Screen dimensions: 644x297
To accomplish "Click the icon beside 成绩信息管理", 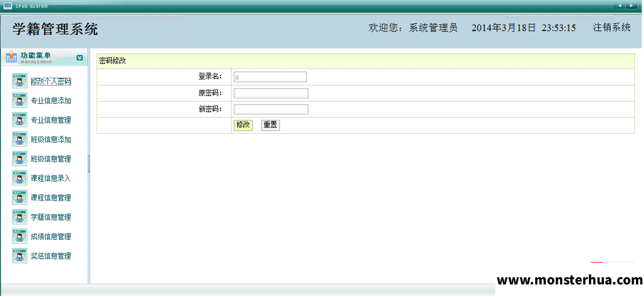I will (x=19, y=236).
